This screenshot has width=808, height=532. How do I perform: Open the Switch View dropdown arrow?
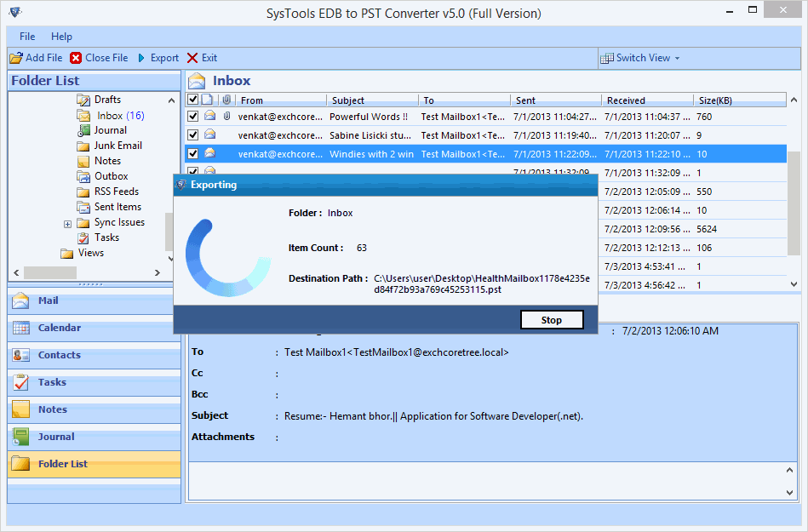[x=677, y=58]
